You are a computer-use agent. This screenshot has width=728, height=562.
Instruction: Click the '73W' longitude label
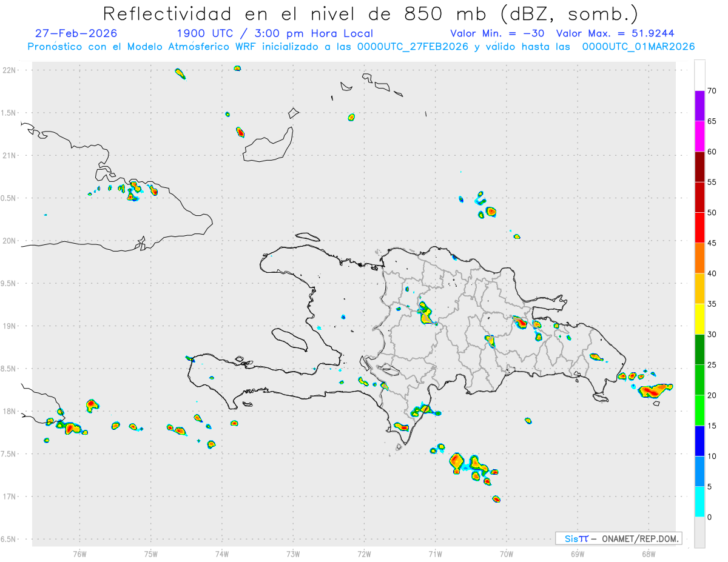293,554
